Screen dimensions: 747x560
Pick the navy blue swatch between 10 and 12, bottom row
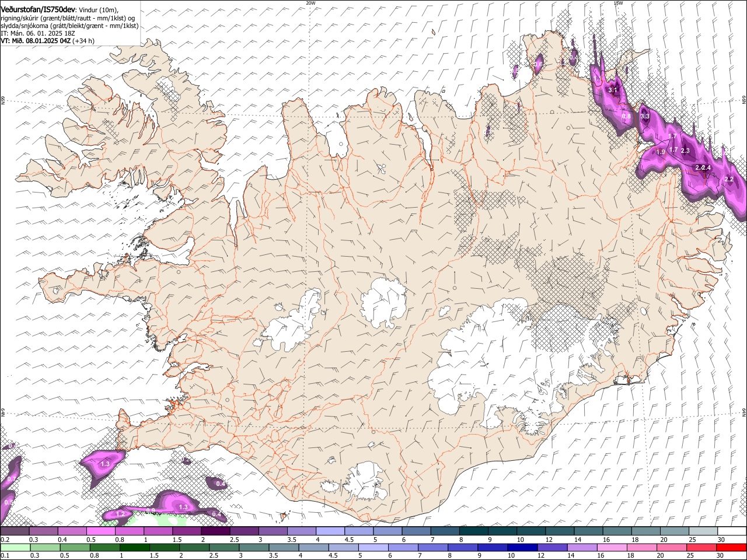523,548
